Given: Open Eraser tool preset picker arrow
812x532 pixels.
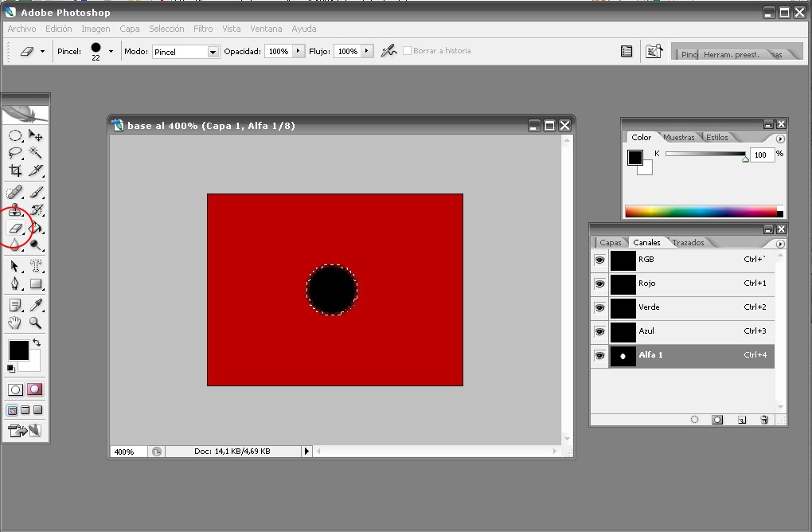Looking at the screenshot, I should [x=42, y=51].
